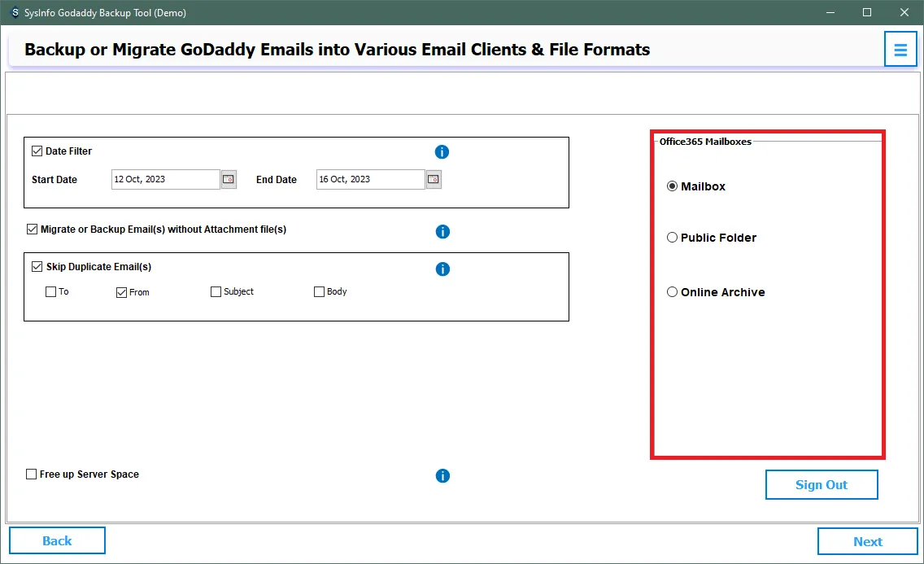Uncheck the Date Filter checkbox
This screenshot has height=564, width=924.
(37, 151)
